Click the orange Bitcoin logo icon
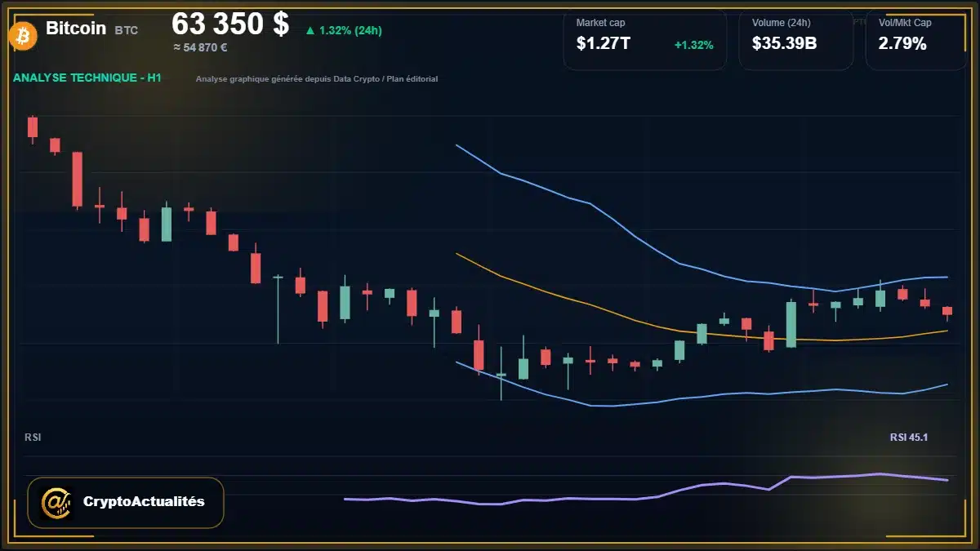 [x=22, y=36]
